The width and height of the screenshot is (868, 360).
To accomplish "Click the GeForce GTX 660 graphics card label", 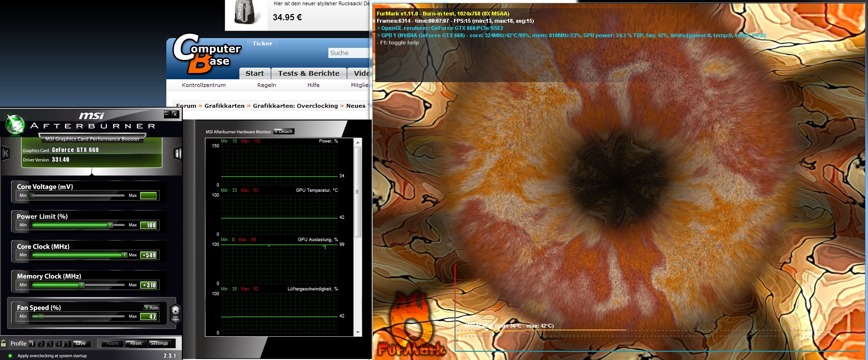I will 75,150.
